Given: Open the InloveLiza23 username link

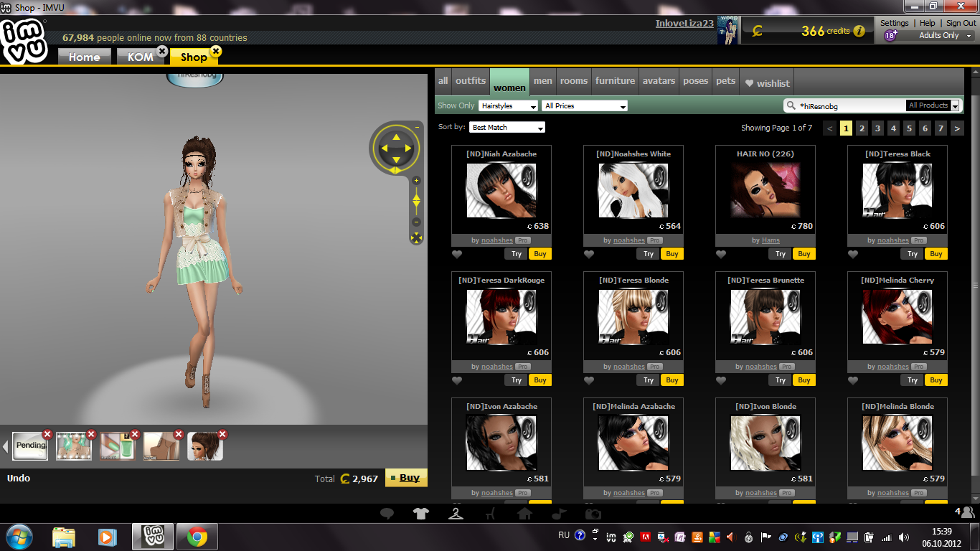Looking at the screenshot, I should 684,23.
